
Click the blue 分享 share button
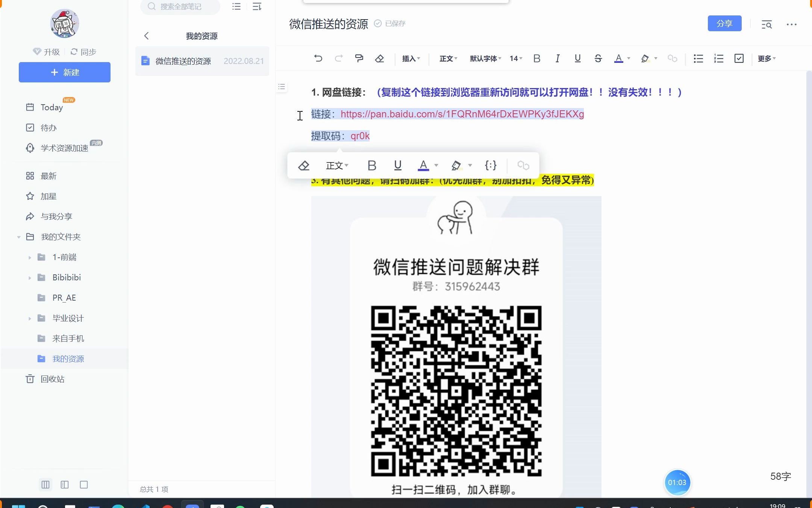(x=724, y=23)
